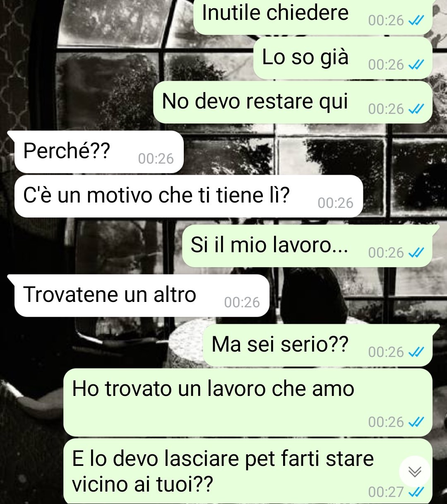Select the sent message 'Inutile chiedere'
Viewport: 447px width, 504px height.
[313, 17]
